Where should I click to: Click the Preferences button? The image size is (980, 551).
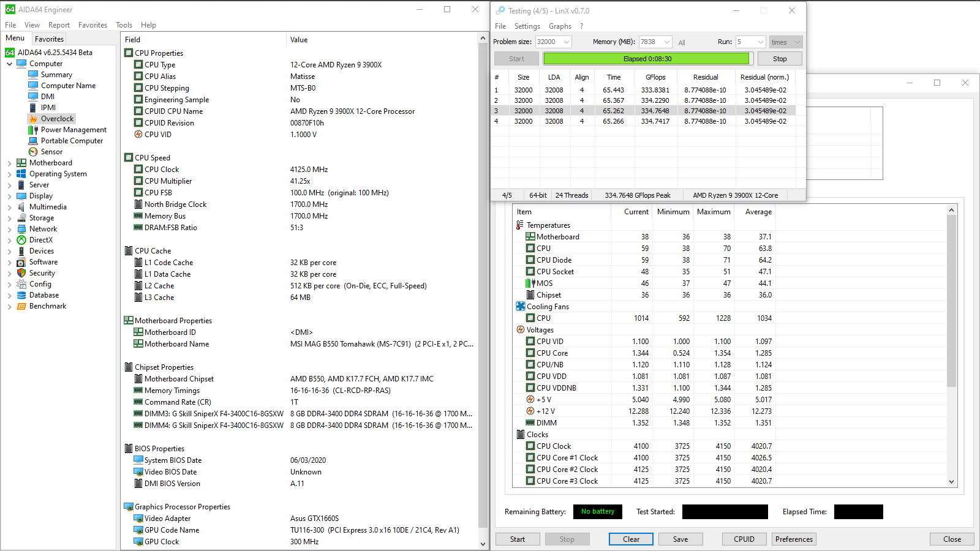click(x=793, y=539)
